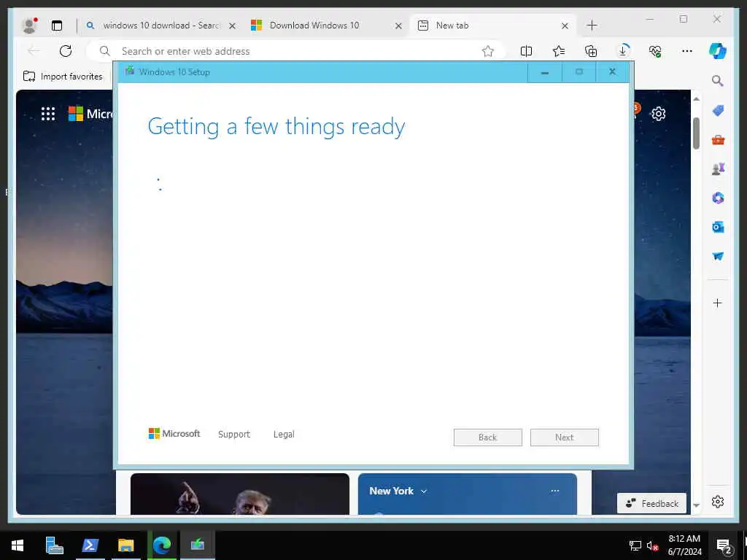Click Support link in Windows 10 Setup
The height and width of the screenshot is (560, 747).
234,435
